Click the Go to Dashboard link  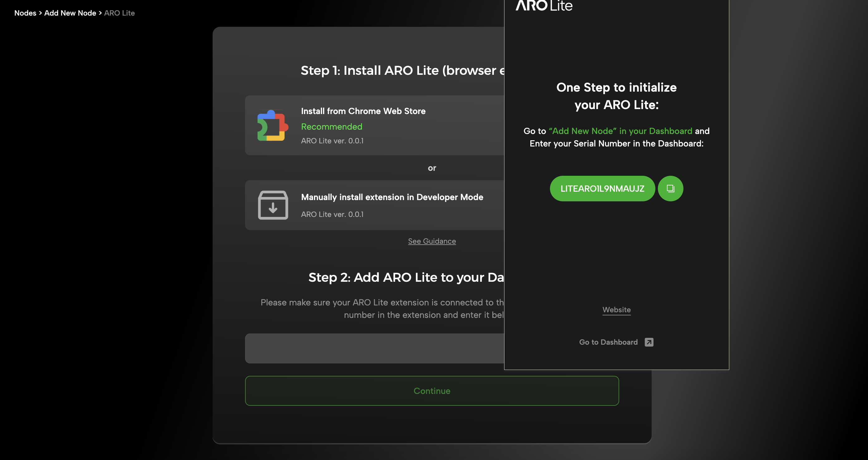click(x=608, y=342)
